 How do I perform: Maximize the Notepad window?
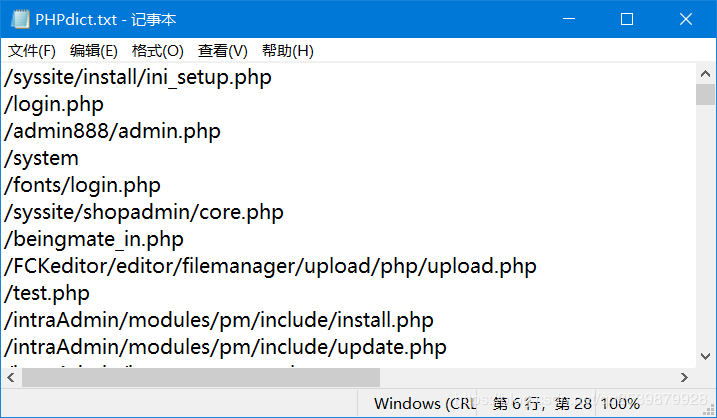pyautogui.click(x=627, y=19)
